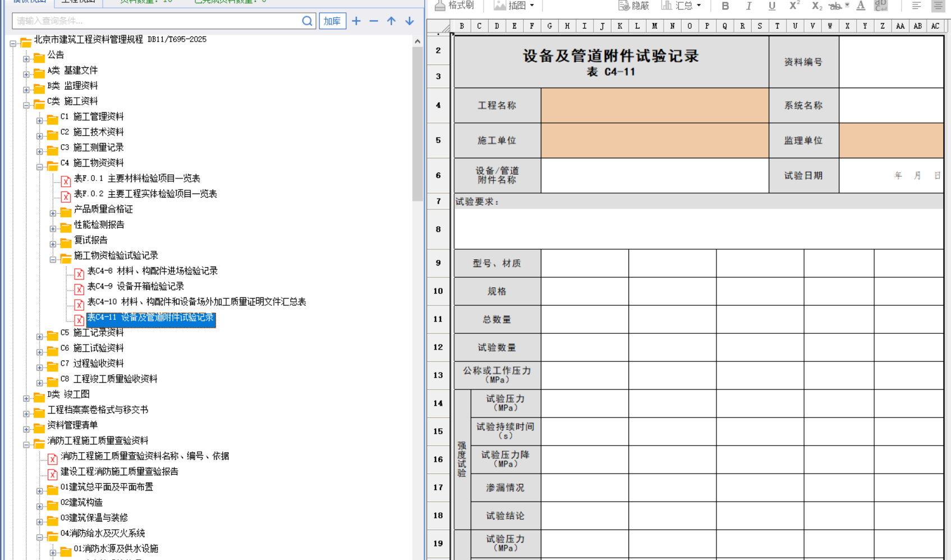Viewport: 951px width, 560px height.
Task: Click the font color A icon
Action: 861,6
